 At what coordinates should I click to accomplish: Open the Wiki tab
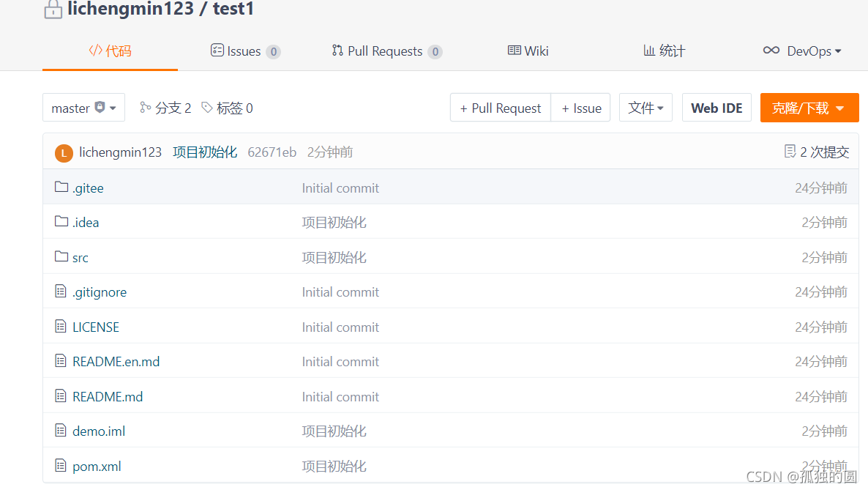(528, 51)
